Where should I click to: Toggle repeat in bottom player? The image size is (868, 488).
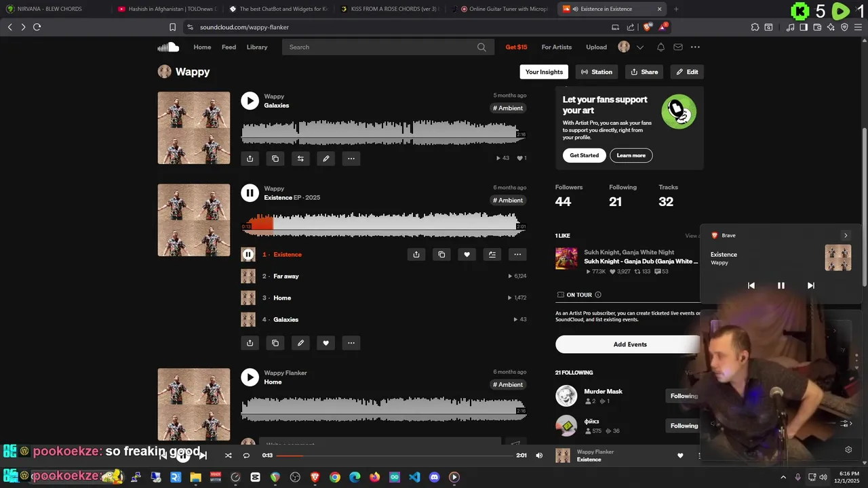246,455
